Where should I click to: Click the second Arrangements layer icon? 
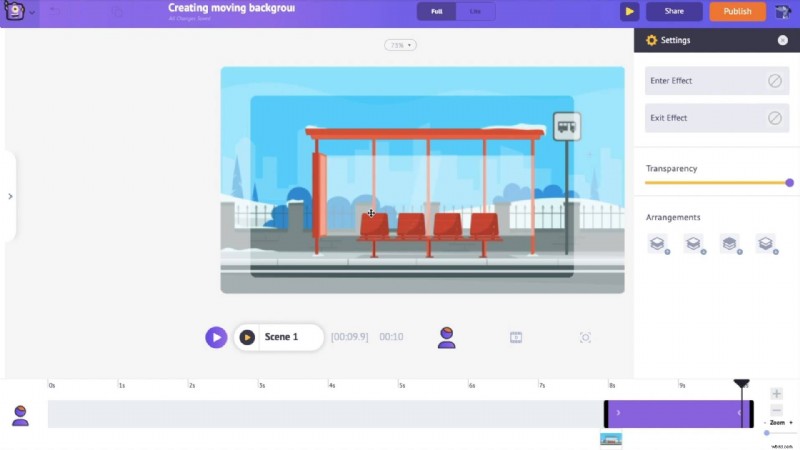(694, 244)
